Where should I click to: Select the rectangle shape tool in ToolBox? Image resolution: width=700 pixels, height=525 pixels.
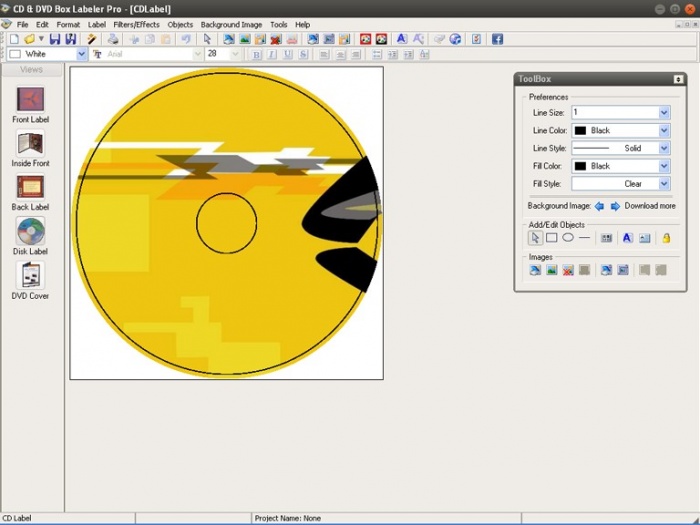pos(551,238)
